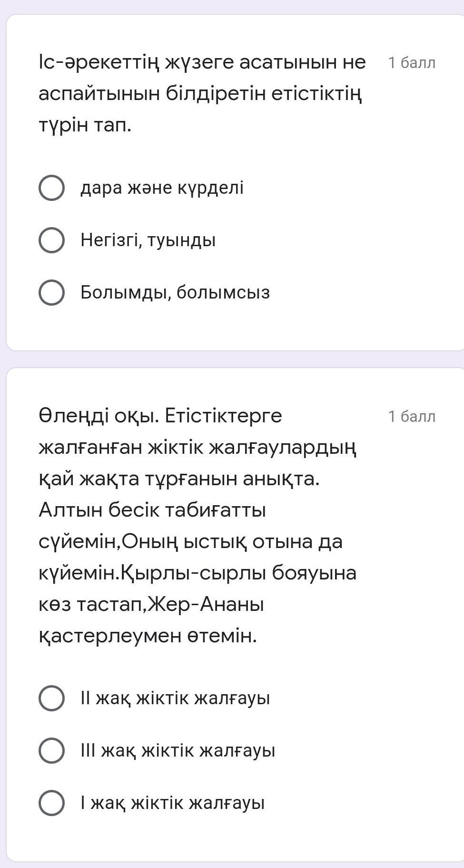464x868 pixels.
Task: Choose the 'Болымды, болымсыз' radio button
Action: coord(51,292)
